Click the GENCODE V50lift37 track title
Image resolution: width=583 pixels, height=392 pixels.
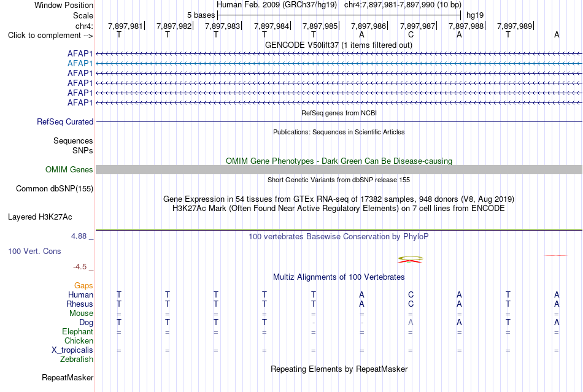coord(338,45)
